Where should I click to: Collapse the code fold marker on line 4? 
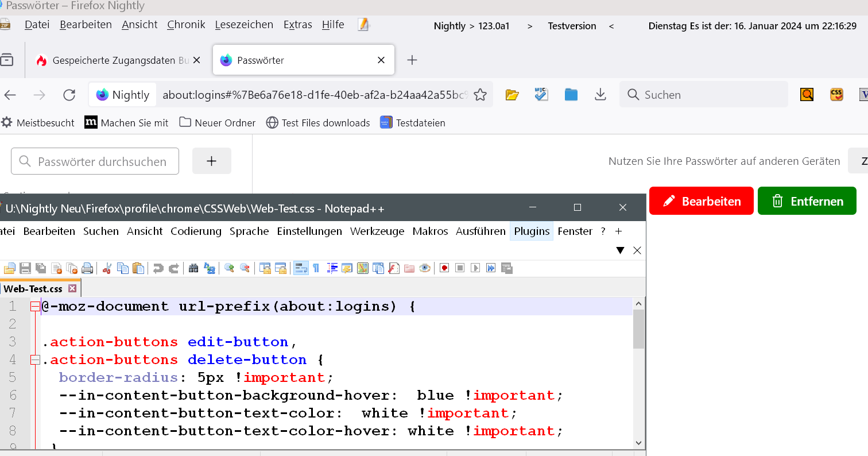pos(35,360)
